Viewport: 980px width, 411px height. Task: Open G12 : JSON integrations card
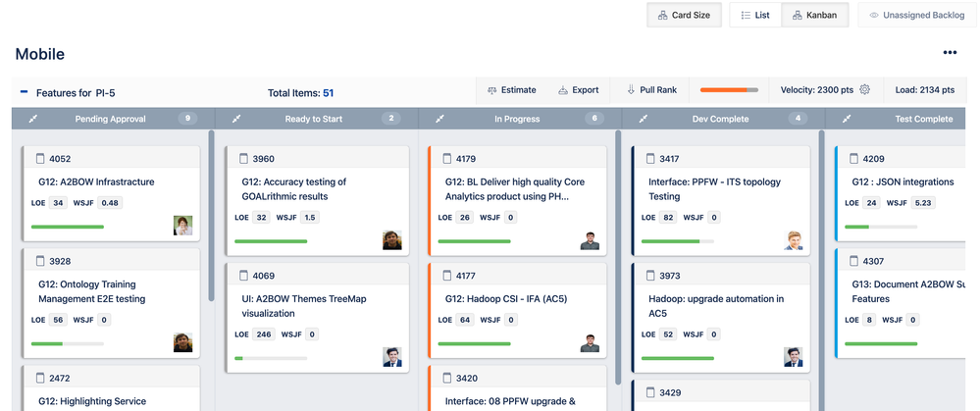(x=903, y=181)
